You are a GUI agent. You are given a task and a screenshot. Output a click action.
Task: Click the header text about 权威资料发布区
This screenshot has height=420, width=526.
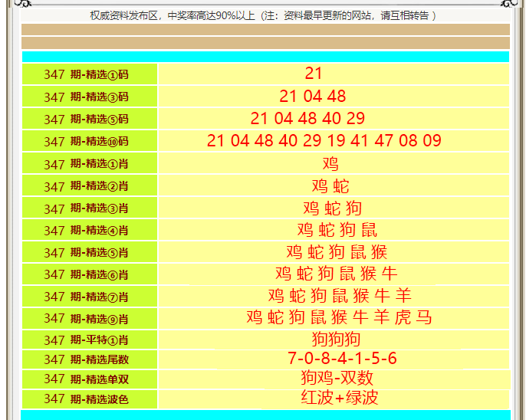click(x=263, y=15)
